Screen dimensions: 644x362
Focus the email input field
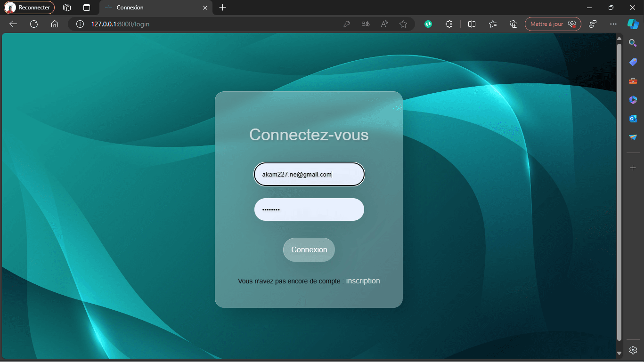[309, 175]
